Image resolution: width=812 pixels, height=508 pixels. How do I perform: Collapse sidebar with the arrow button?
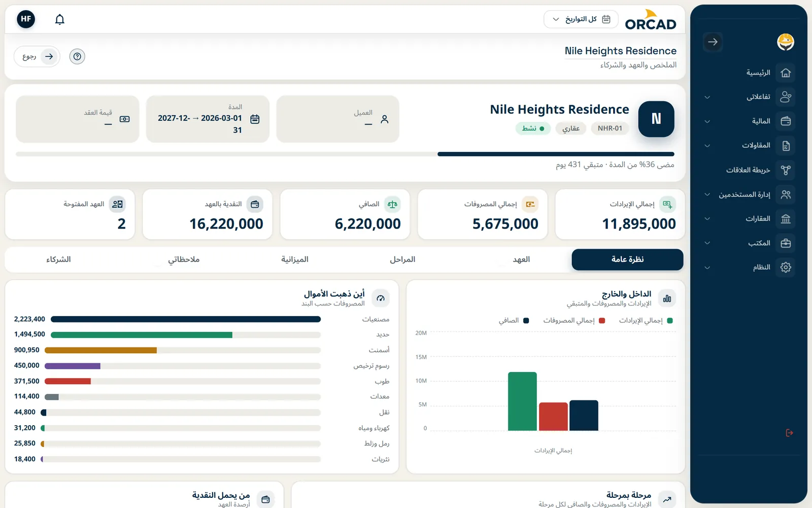(x=713, y=42)
